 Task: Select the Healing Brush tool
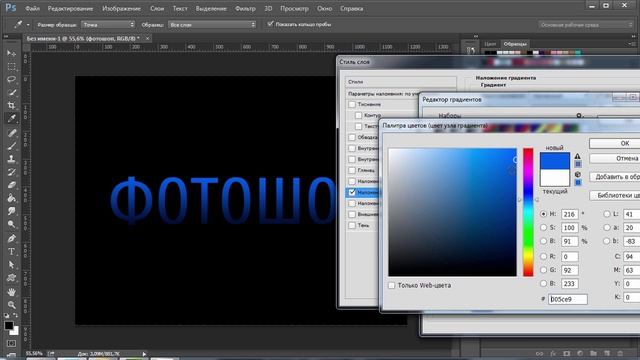coord(11,133)
